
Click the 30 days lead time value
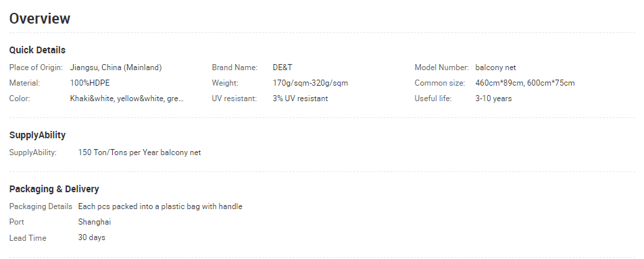click(x=92, y=237)
